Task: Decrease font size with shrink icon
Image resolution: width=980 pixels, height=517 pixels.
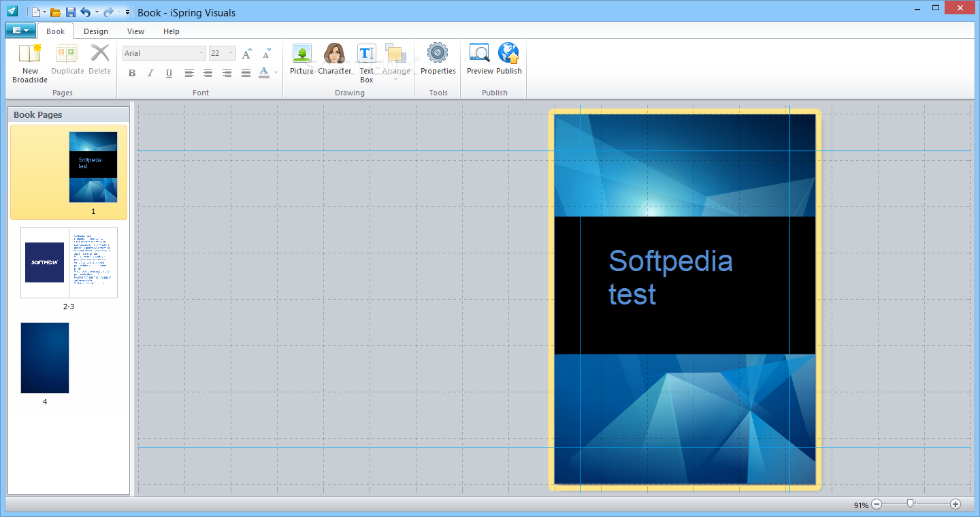Action: coord(267,53)
